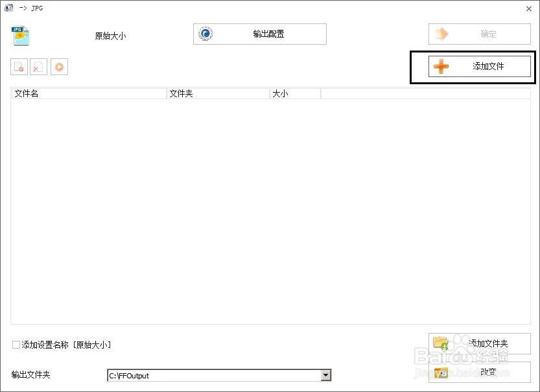The image size is (540, 392).
Task: Click the plus icon beside 添加文件
Action: coord(441,66)
